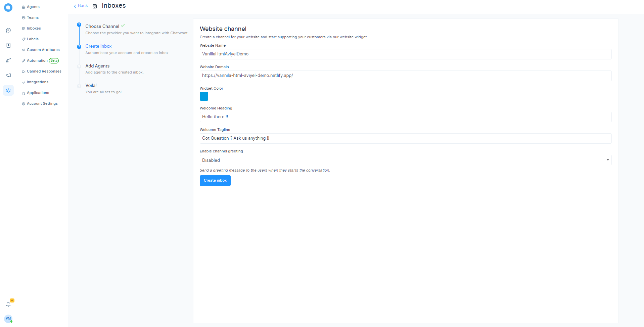
Task: Open the Inboxes icon beside the page title
Action: (x=94, y=6)
